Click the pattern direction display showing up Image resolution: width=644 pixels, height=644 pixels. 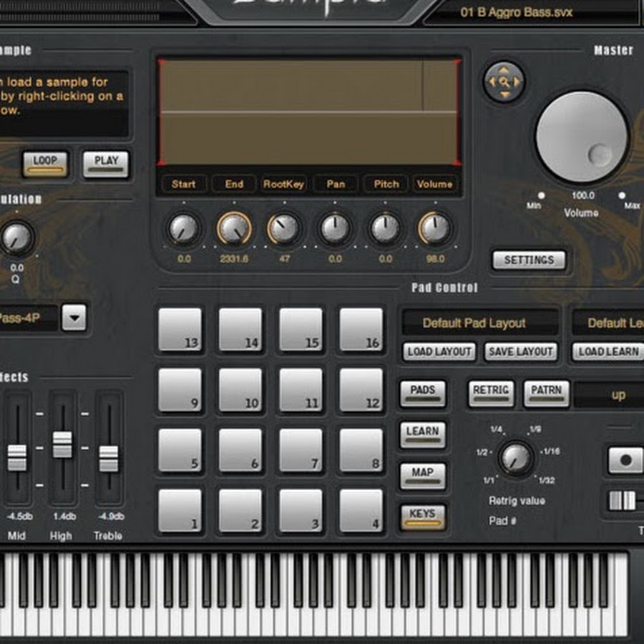point(609,395)
